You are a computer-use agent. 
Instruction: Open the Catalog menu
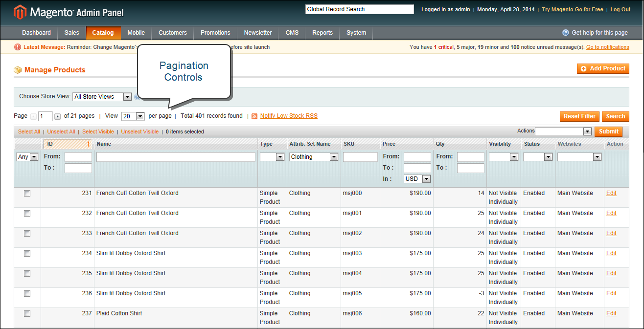[x=103, y=33]
